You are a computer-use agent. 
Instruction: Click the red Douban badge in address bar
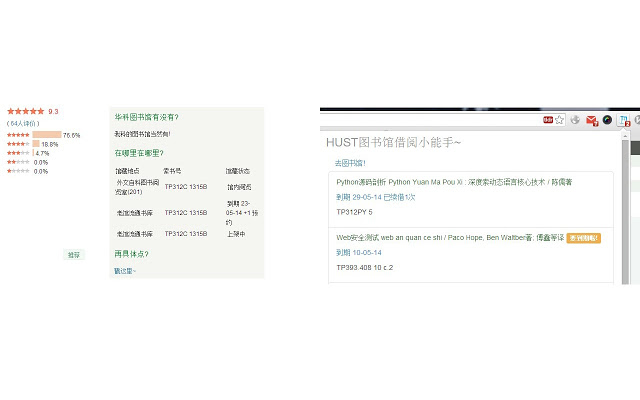(548, 120)
